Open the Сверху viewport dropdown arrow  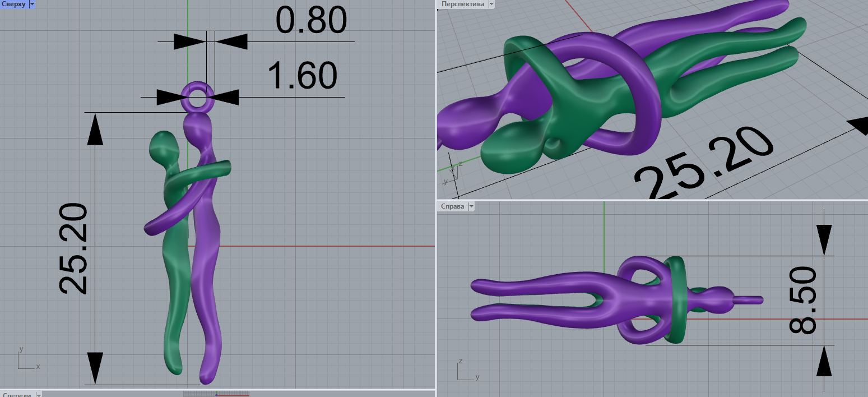tap(31, 4)
